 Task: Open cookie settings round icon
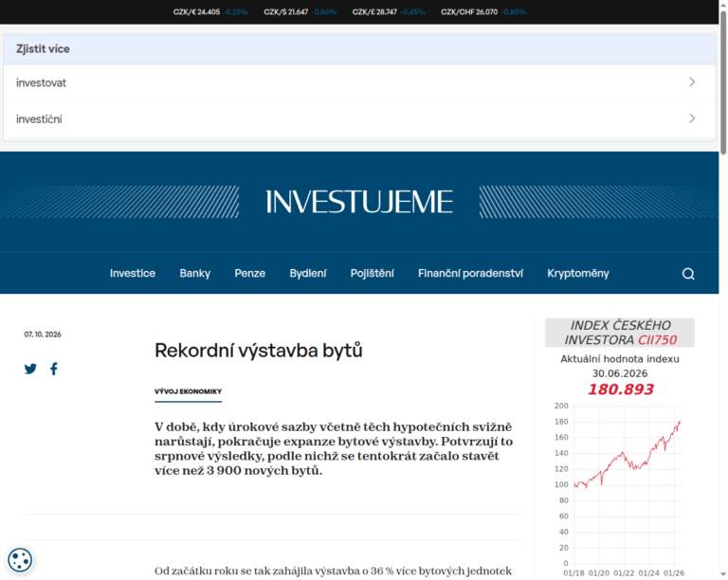[x=20, y=559]
